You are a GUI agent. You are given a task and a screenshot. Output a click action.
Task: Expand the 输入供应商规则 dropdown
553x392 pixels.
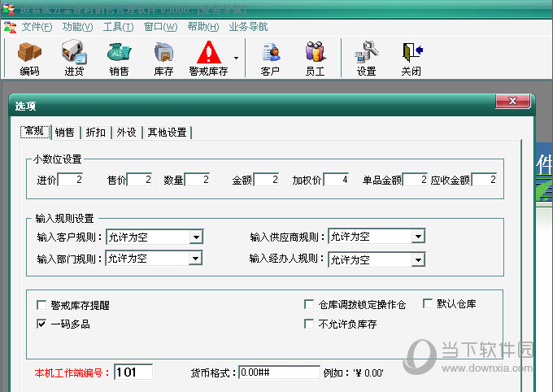coord(418,237)
